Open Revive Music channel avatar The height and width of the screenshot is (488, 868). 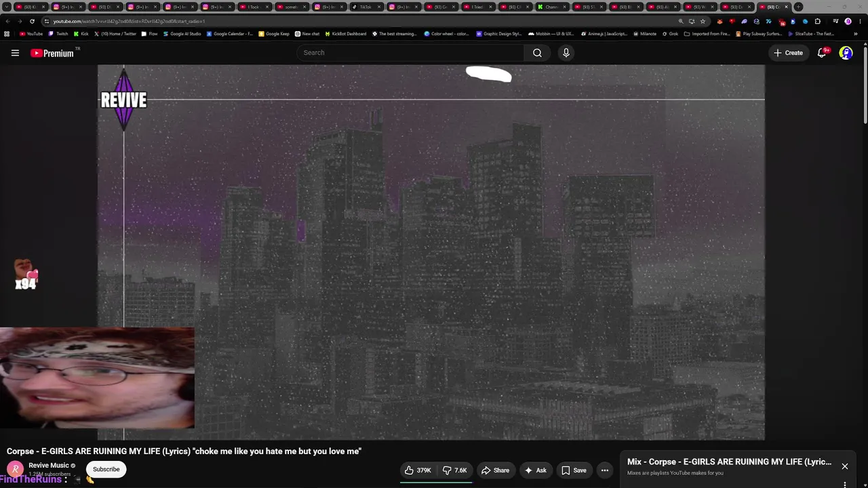(x=15, y=469)
